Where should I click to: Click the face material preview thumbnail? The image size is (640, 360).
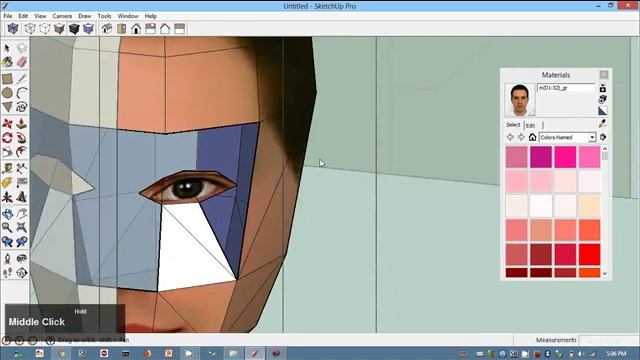520,100
